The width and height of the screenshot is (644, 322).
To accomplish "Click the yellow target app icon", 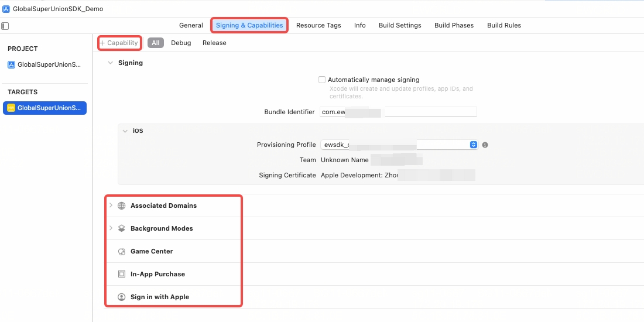I will point(11,108).
